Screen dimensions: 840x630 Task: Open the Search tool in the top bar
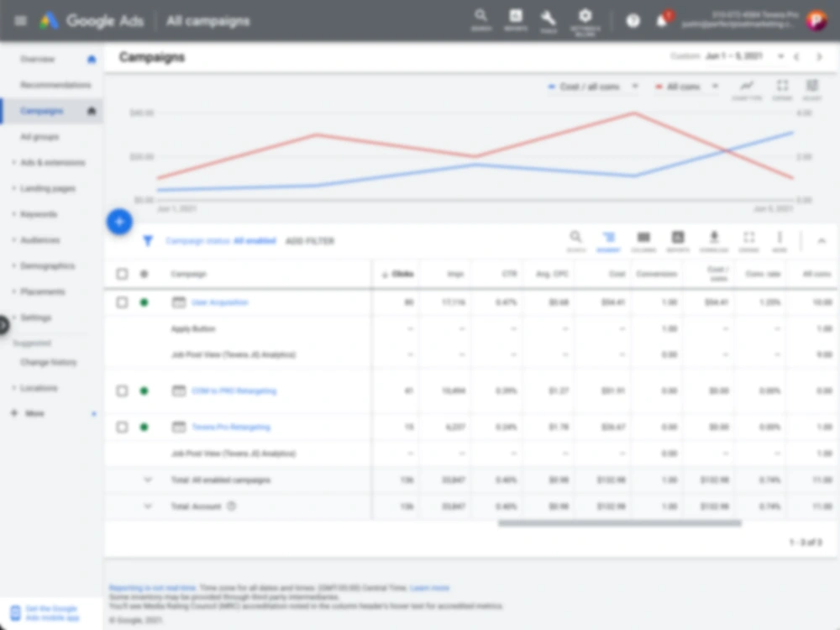point(481,20)
